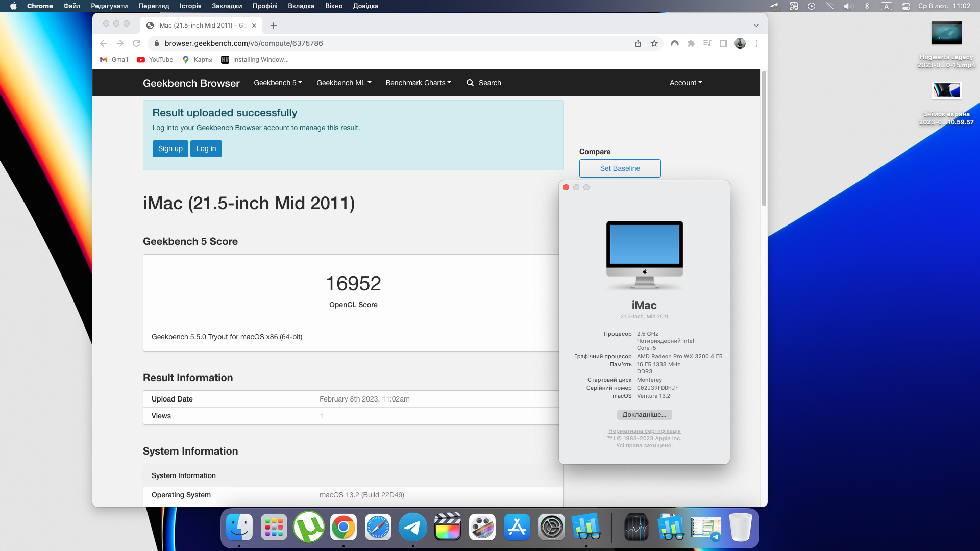980x551 pixels.
Task: Open the Chrome extensions puzzle icon
Action: 691,43
